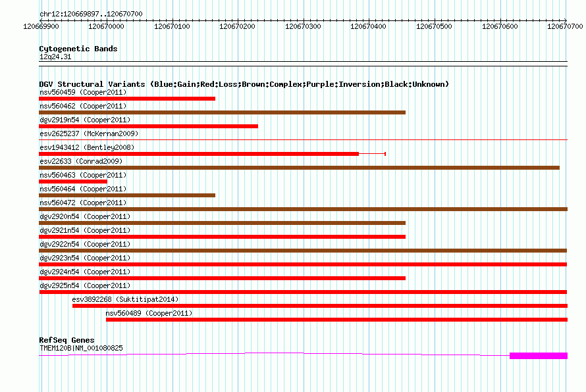Click ruler position 120670400
This screenshot has height=392, width=586.
(x=369, y=26)
